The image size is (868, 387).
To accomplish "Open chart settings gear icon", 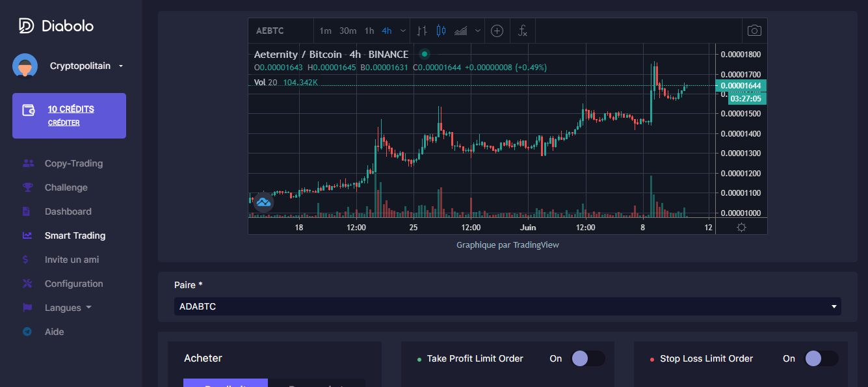I will click(741, 227).
